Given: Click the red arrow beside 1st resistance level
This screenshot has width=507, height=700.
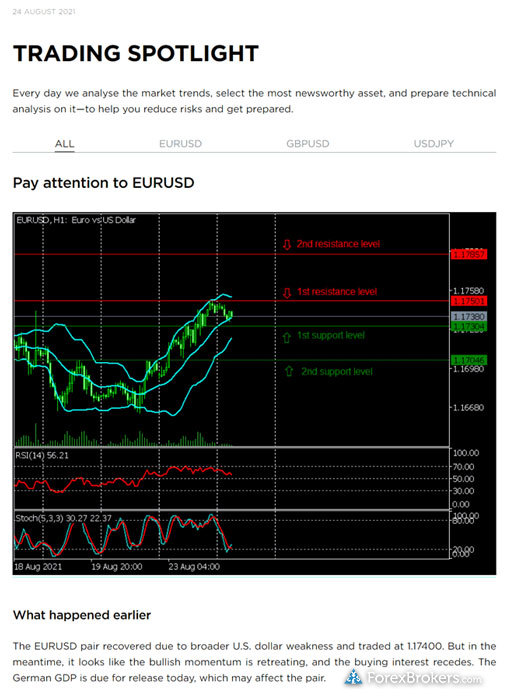Looking at the screenshot, I should [287, 292].
